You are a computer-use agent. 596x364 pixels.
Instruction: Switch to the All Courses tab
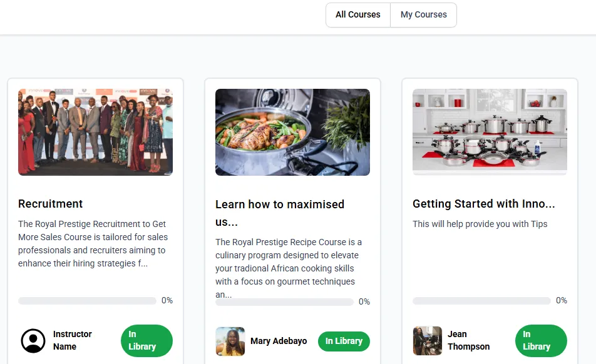click(358, 15)
